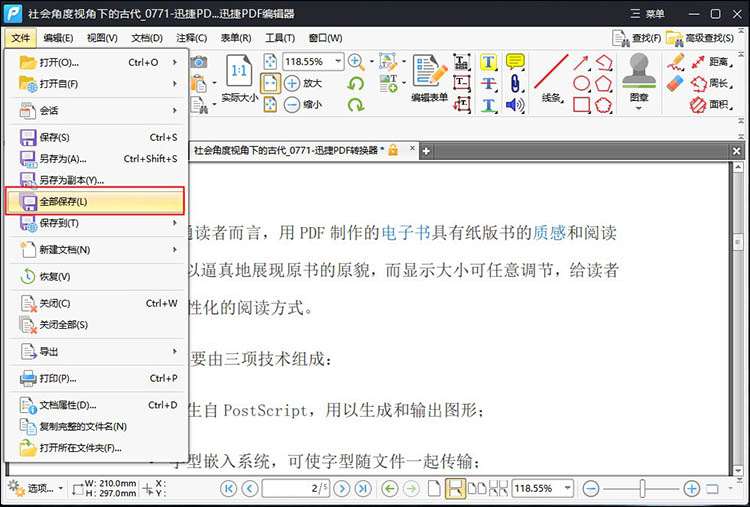
Task: Select 恢复(V) in the file menu
Action: point(95,276)
